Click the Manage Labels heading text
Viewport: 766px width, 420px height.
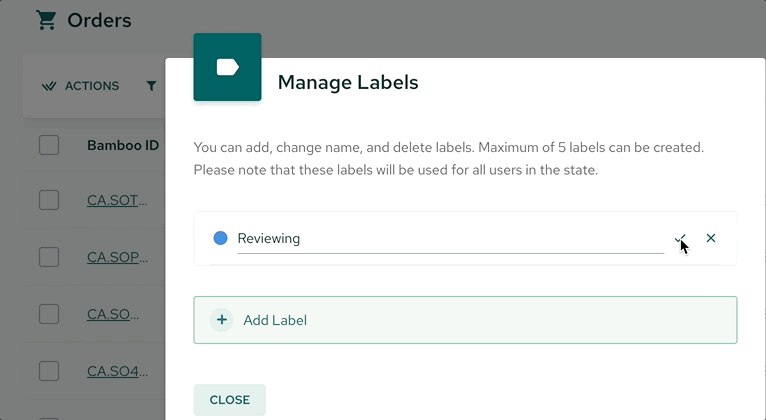pyautogui.click(x=348, y=82)
